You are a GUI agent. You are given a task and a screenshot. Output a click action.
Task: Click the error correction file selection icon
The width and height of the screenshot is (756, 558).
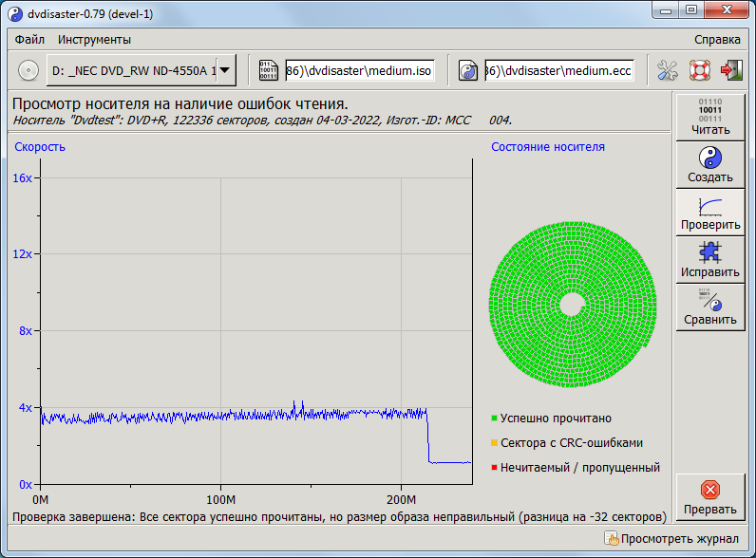tap(468, 70)
